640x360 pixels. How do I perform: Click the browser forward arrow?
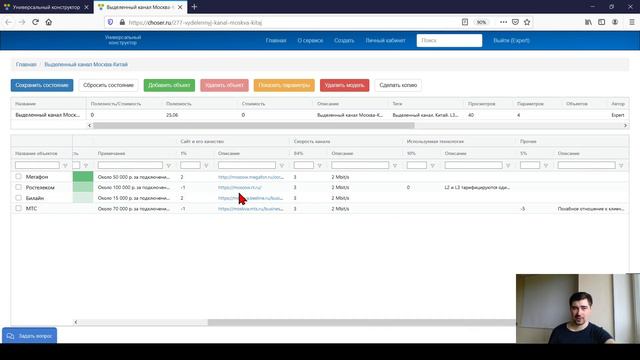(22, 22)
